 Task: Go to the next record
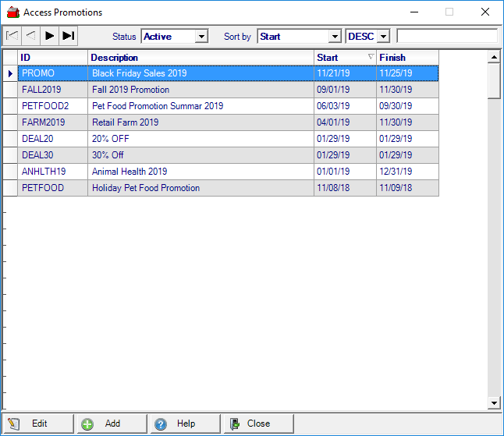[x=50, y=36]
